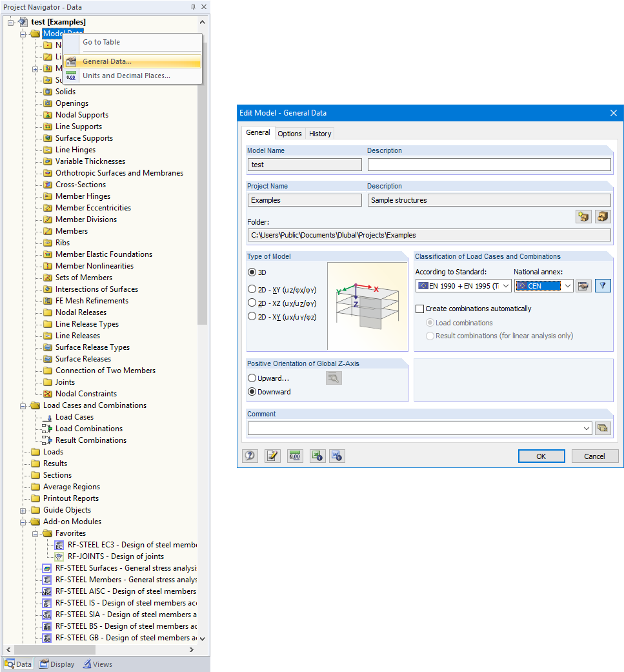Click the filter icon for load combinations

(603, 285)
